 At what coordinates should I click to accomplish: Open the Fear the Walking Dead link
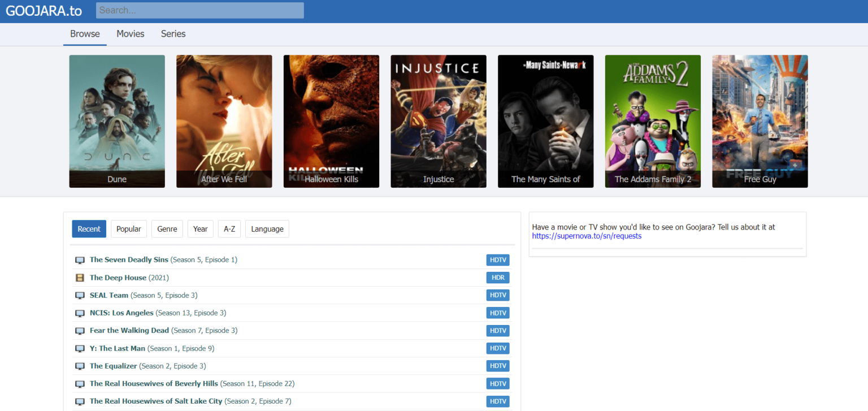pos(163,330)
